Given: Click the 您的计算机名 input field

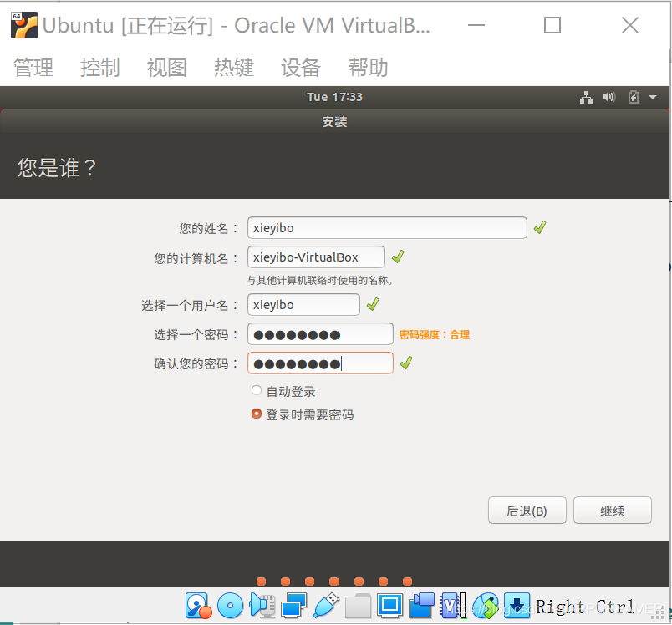Looking at the screenshot, I should pyautogui.click(x=316, y=257).
